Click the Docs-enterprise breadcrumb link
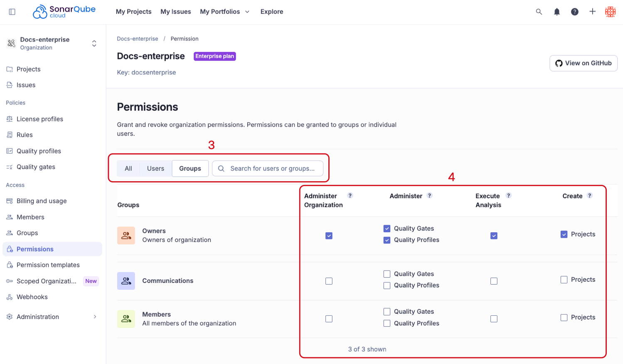Viewport: 623px width, 364px height. click(138, 39)
